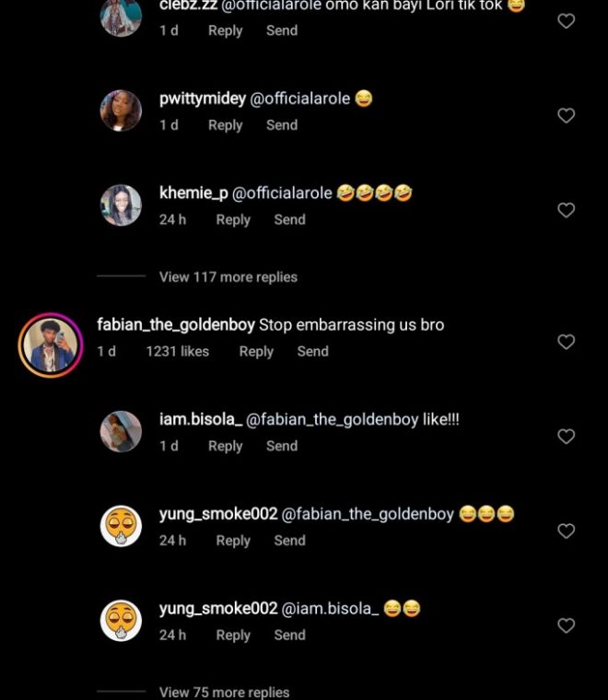Open khemie_p's profile avatar
The height and width of the screenshot is (700, 608).
[x=121, y=206]
